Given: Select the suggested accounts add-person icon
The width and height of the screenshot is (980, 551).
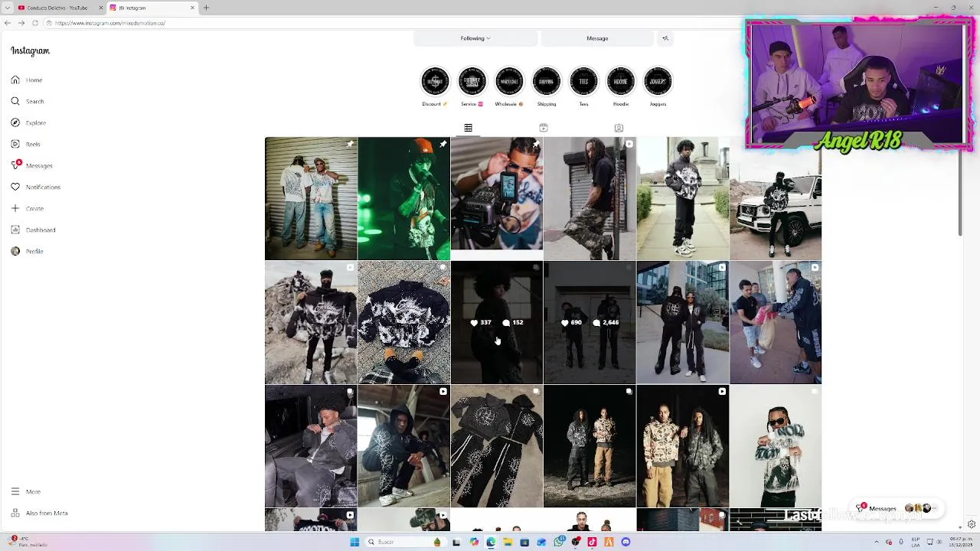Looking at the screenshot, I should pyautogui.click(x=665, y=38).
